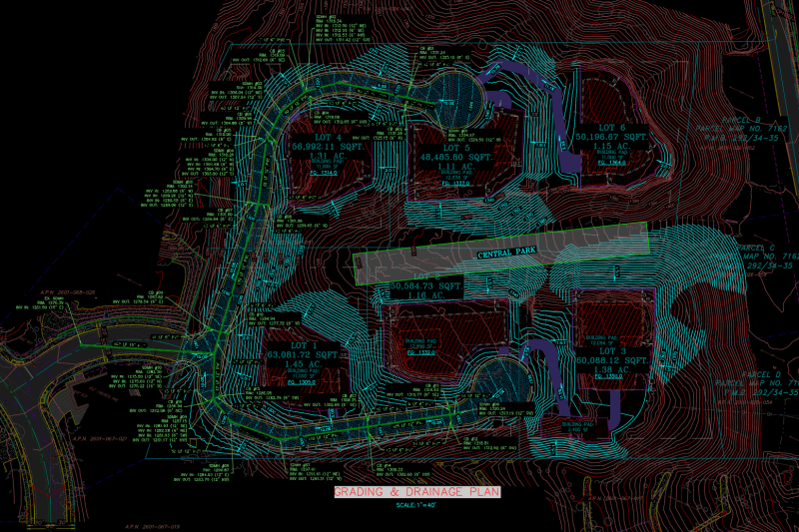Pick the '1.11 AC.' acreage text

click(x=456, y=167)
